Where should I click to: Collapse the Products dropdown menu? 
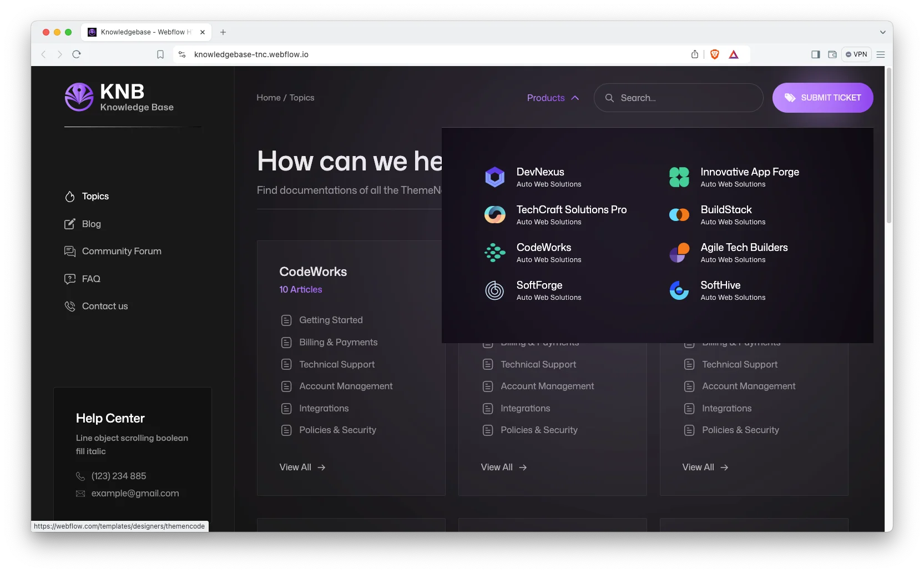(x=553, y=98)
